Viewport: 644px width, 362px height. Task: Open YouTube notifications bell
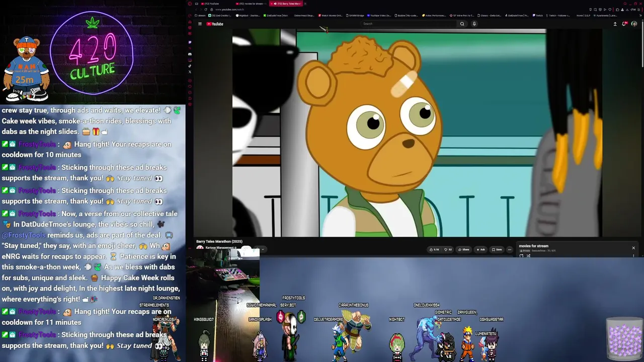click(x=624, y=24)
